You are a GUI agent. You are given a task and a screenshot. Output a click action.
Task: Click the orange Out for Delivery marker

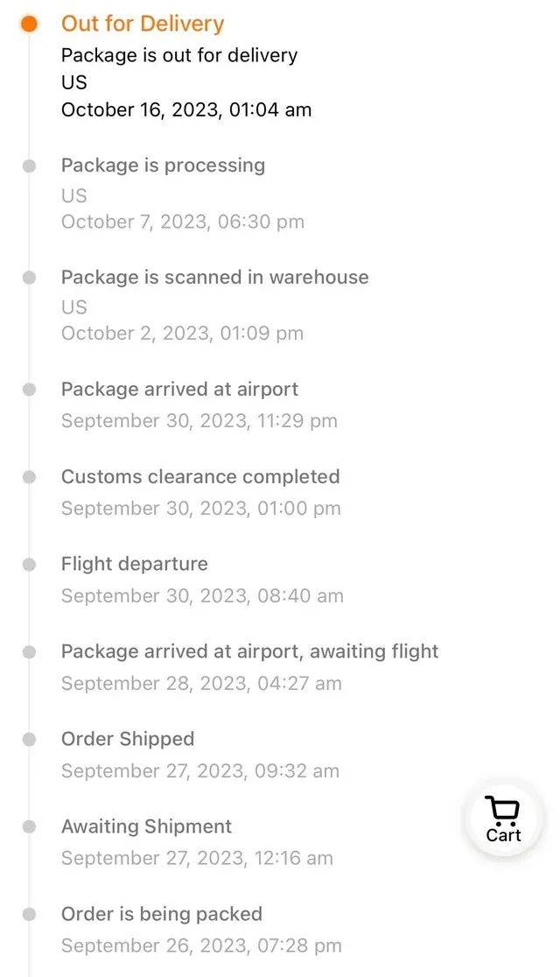pos(29,24)
